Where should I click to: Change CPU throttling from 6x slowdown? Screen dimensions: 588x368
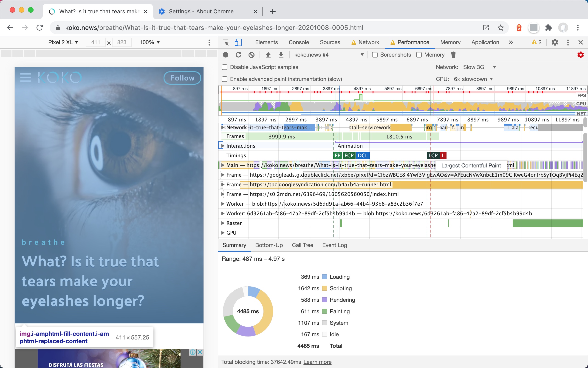[x=473, y=79]
